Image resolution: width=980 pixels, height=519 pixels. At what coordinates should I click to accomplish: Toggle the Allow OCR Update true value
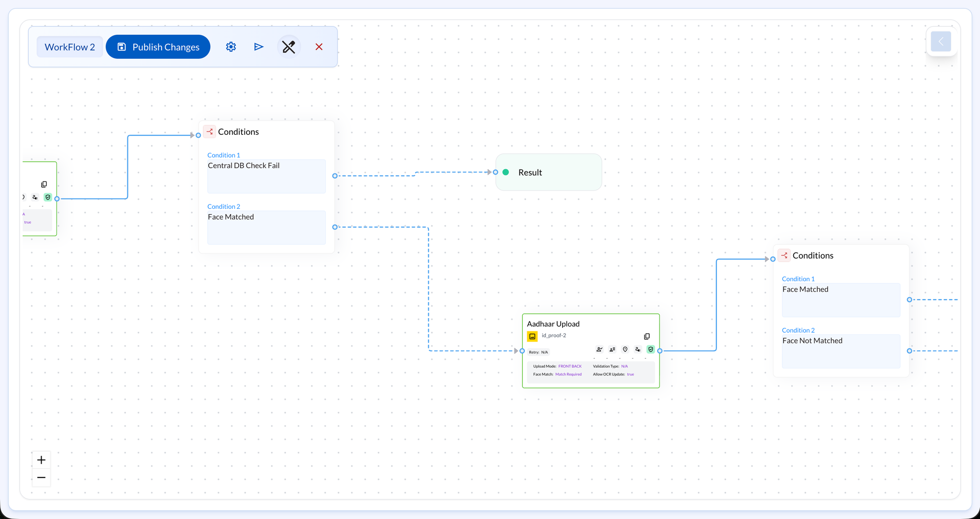click(x=631, y=374)
